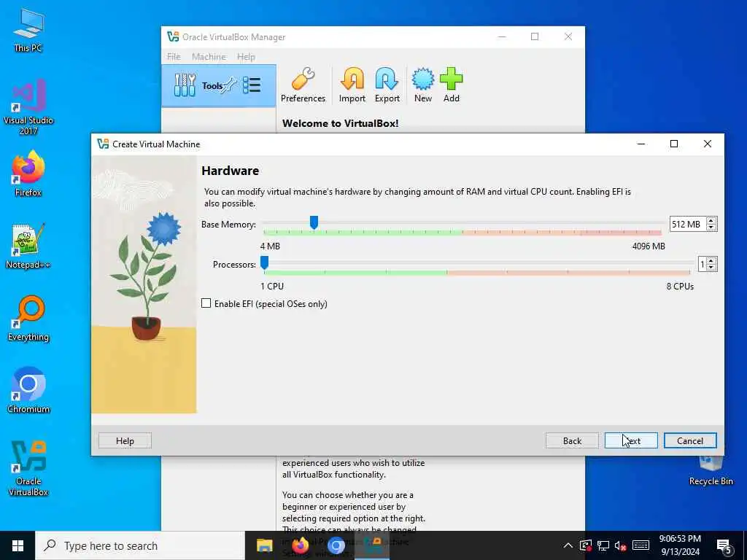Increase processor count with up arrow
Screen dimensions: 747x560
[711, 260]
